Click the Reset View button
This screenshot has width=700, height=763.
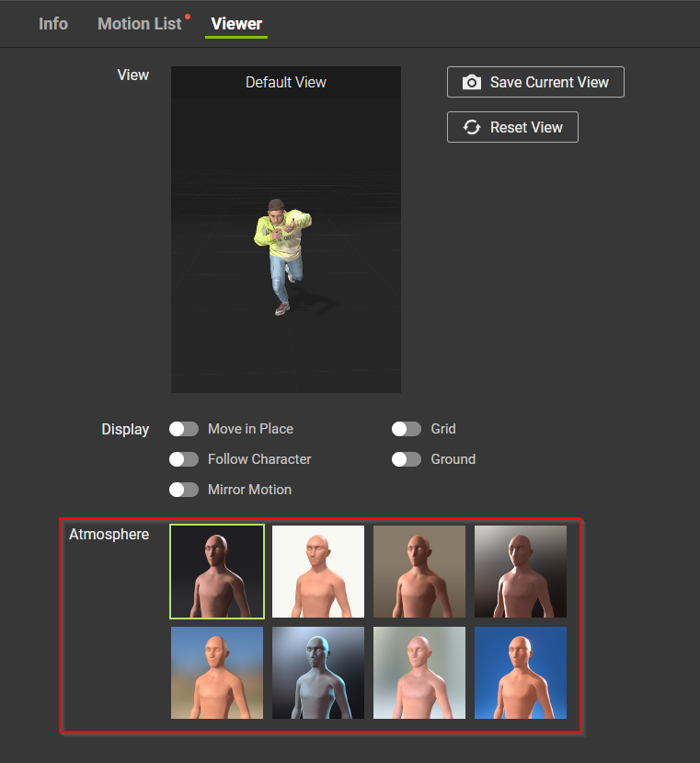512,127
